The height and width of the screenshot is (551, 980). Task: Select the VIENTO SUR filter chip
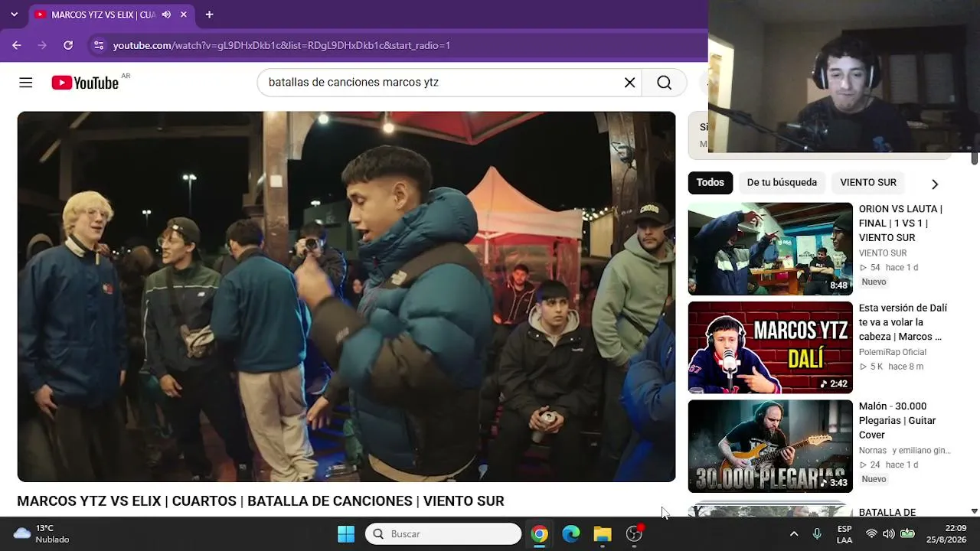click(x=868, y=183)
